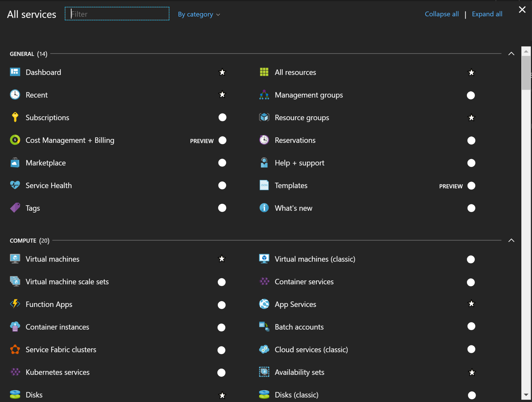Click the vertical scrollbar thumb
Image resolution: width=532 pixels, height=402 pixels.
(526, 73)
